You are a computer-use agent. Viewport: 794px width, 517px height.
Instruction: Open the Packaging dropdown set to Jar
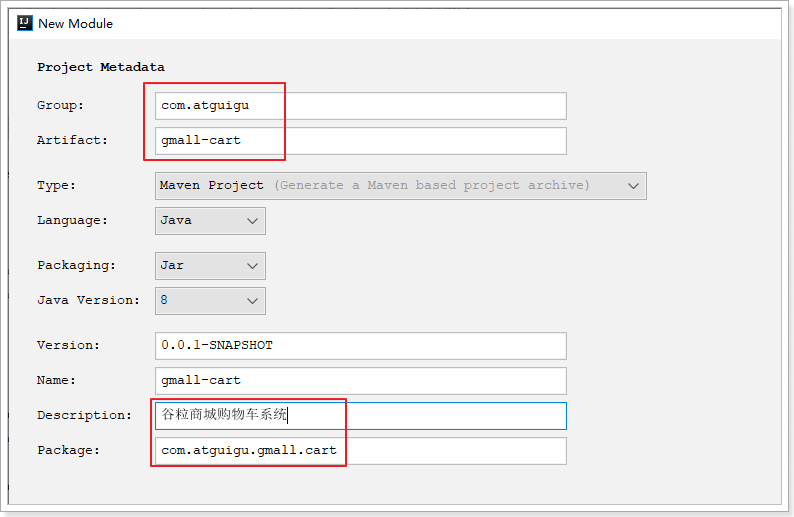210,266
